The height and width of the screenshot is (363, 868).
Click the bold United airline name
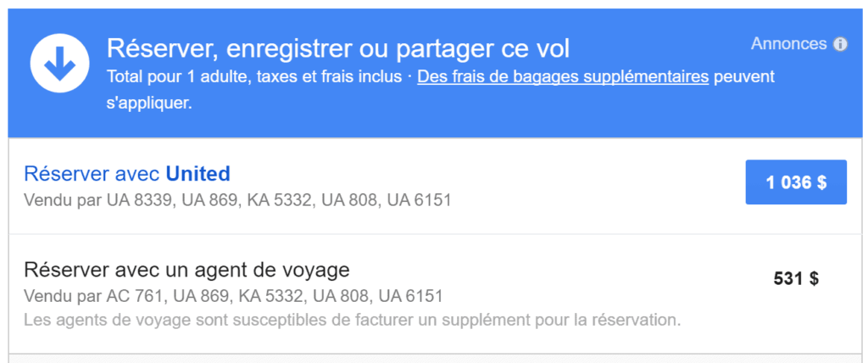pos(198,174)
